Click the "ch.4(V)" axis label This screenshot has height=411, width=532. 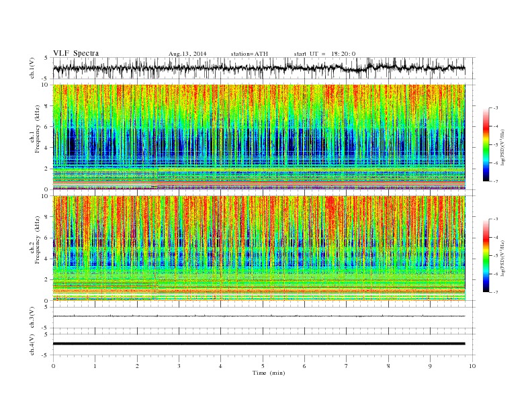[x=32, y=345]
